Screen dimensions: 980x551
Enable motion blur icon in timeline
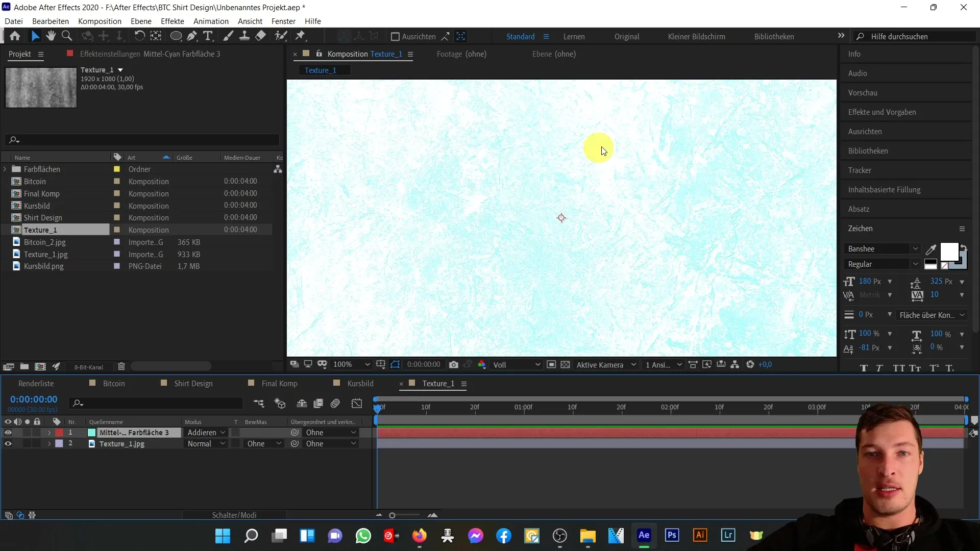coord(335,404)
